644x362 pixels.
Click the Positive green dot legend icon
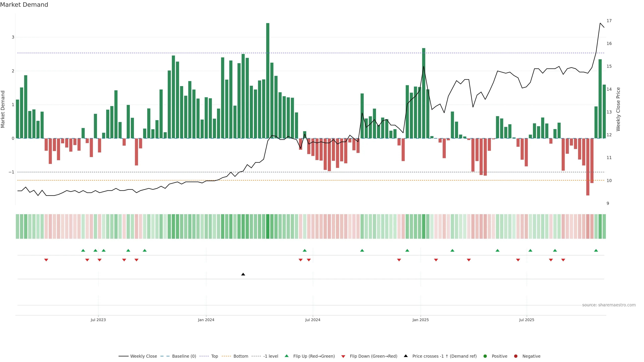(x=485, y=356)
